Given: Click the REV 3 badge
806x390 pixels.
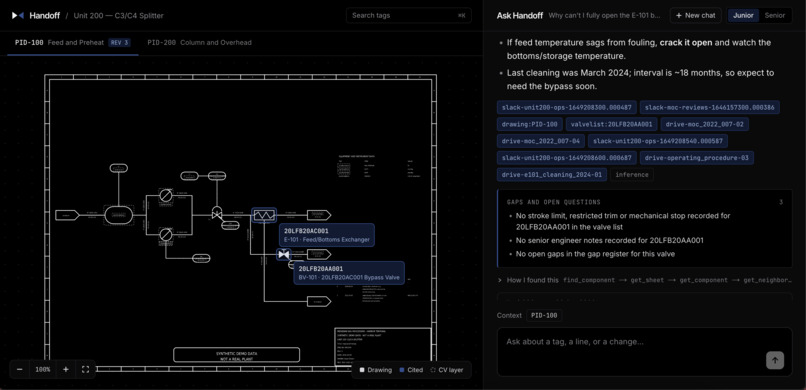Looking at the screenshot, I should [x=119, y=43].
